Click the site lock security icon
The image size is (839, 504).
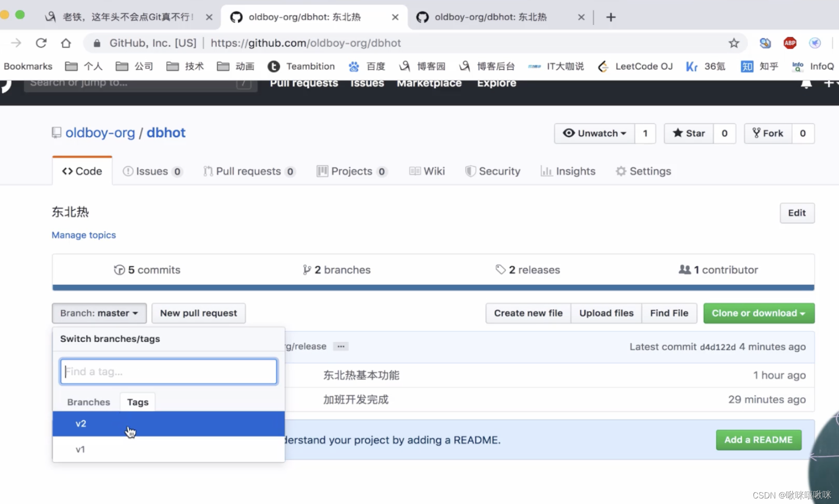point(97,43)
